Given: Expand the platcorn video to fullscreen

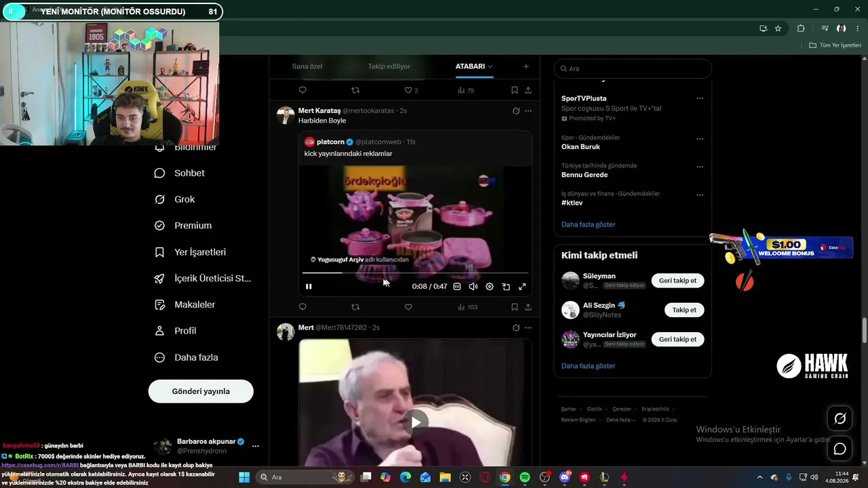Looking at the screenshot, I should click(x=522, y=287).
